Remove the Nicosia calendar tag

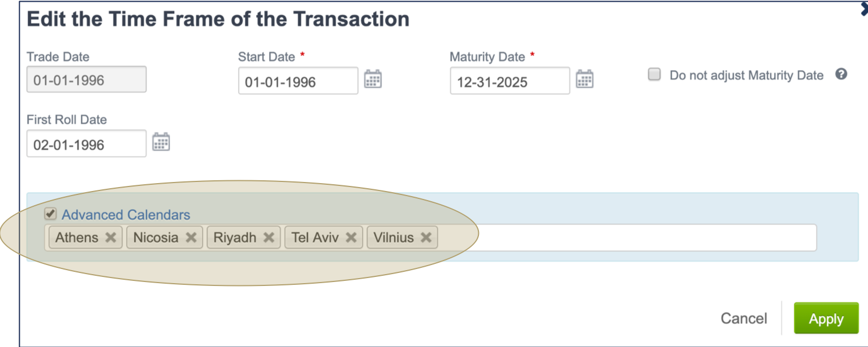192,237
